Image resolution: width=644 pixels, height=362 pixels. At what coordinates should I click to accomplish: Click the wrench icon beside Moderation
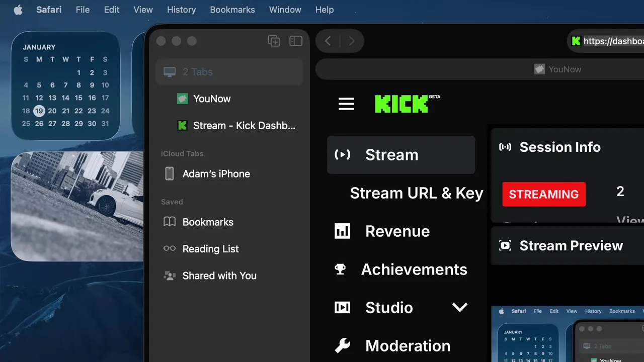[343, 346]
